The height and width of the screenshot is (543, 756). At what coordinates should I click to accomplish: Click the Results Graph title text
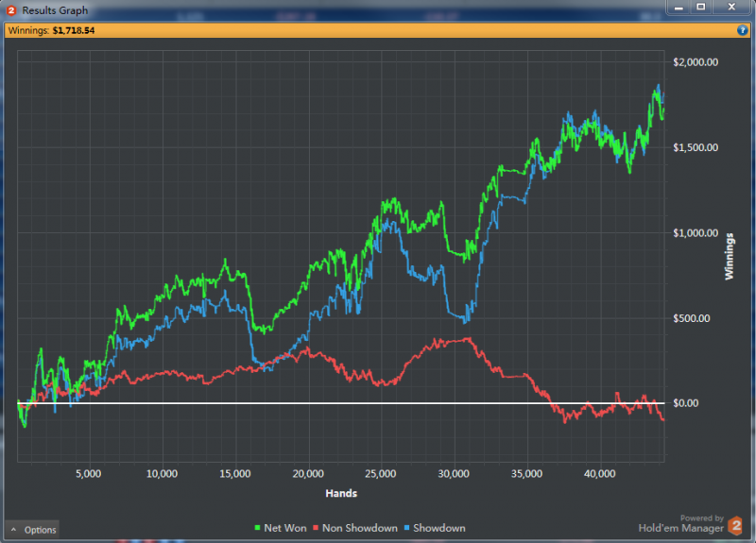(x=55, y=10)
